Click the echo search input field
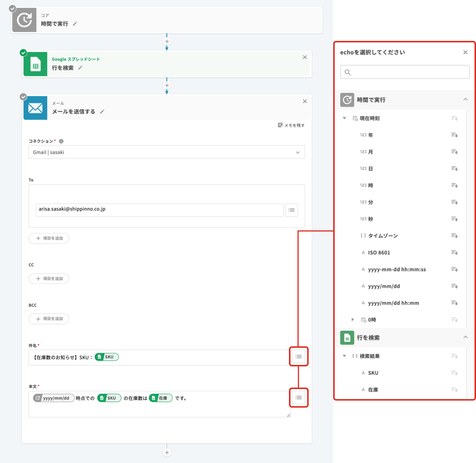 405,72
